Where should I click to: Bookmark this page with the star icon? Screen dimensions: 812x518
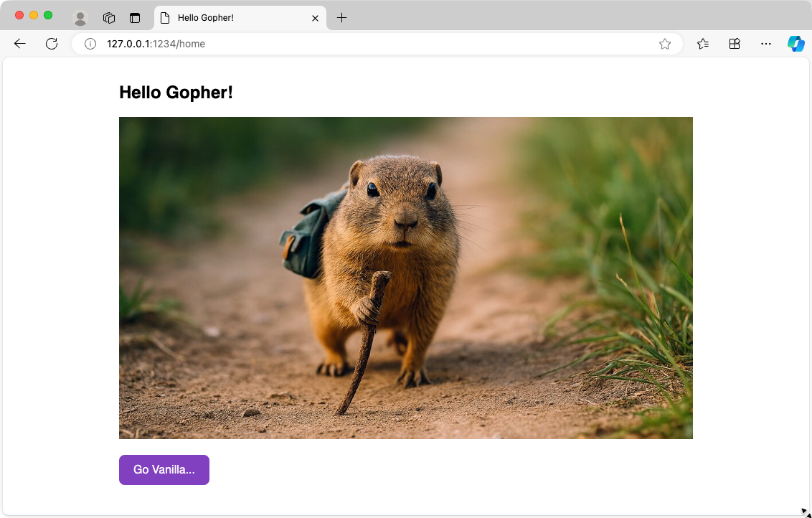(x=665, y=44)
